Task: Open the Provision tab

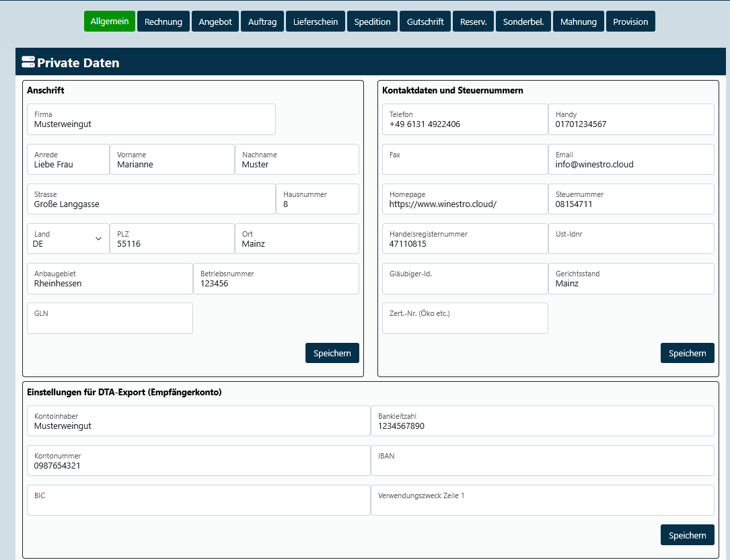Action: click(x=630, y=22)
